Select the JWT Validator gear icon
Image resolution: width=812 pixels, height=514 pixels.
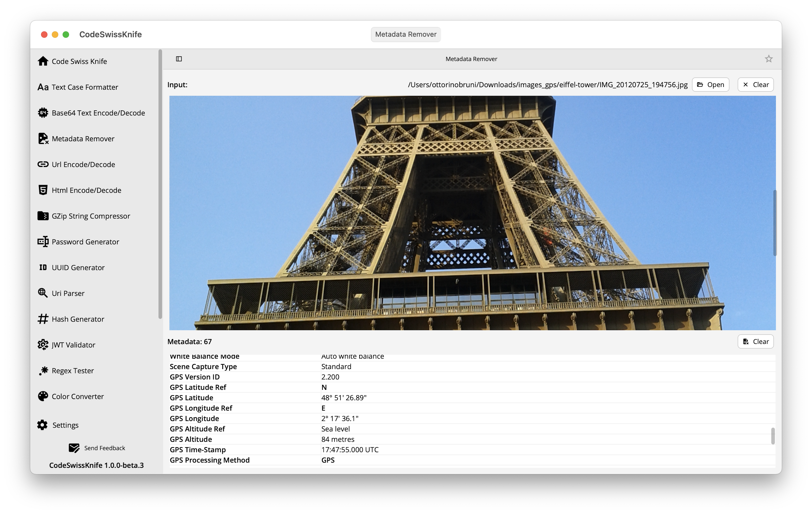(43, 344)
